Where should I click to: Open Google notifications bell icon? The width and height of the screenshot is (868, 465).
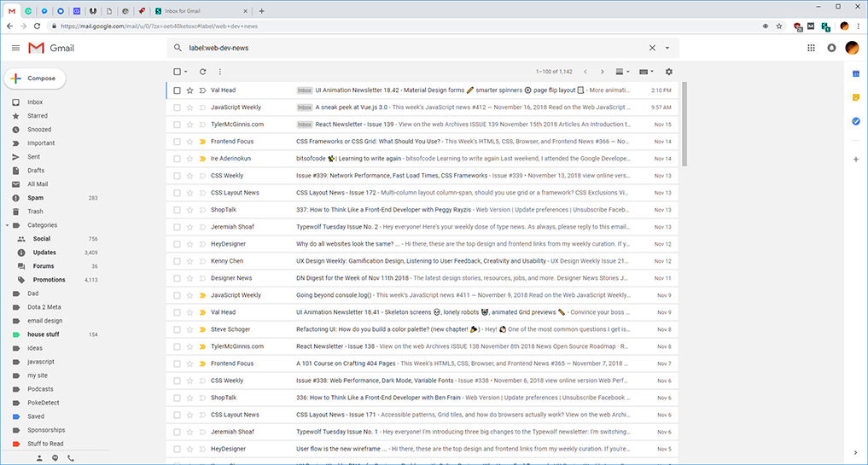(831, 48)
